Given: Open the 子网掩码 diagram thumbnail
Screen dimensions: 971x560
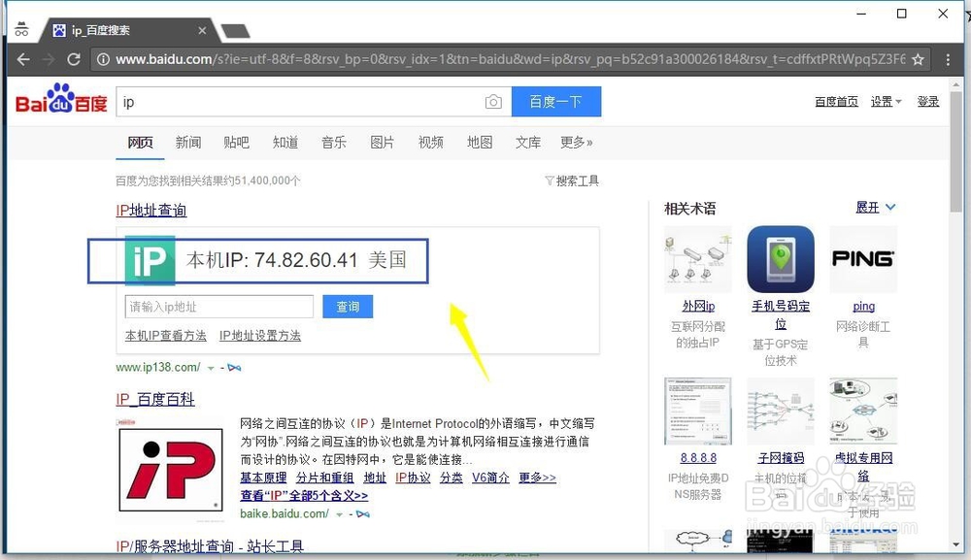Looking at the screenshot, I should tap(781, 412).
